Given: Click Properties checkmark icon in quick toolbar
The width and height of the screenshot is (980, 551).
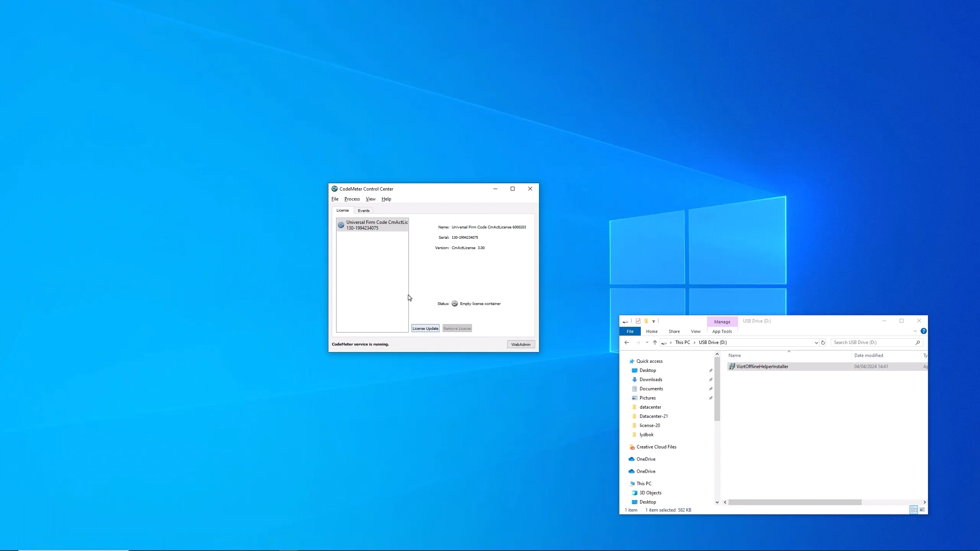Looking at the screenshot, I should point(638,321).
